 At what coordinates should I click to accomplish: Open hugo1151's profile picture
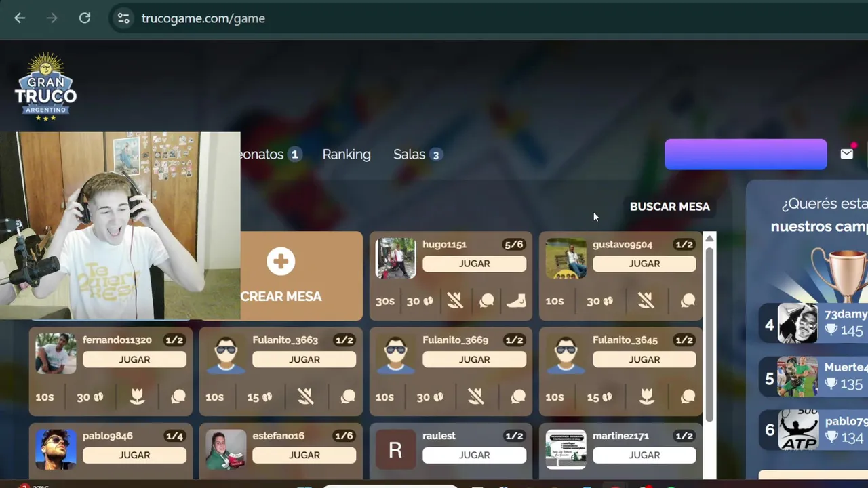(x=396, y=258)
